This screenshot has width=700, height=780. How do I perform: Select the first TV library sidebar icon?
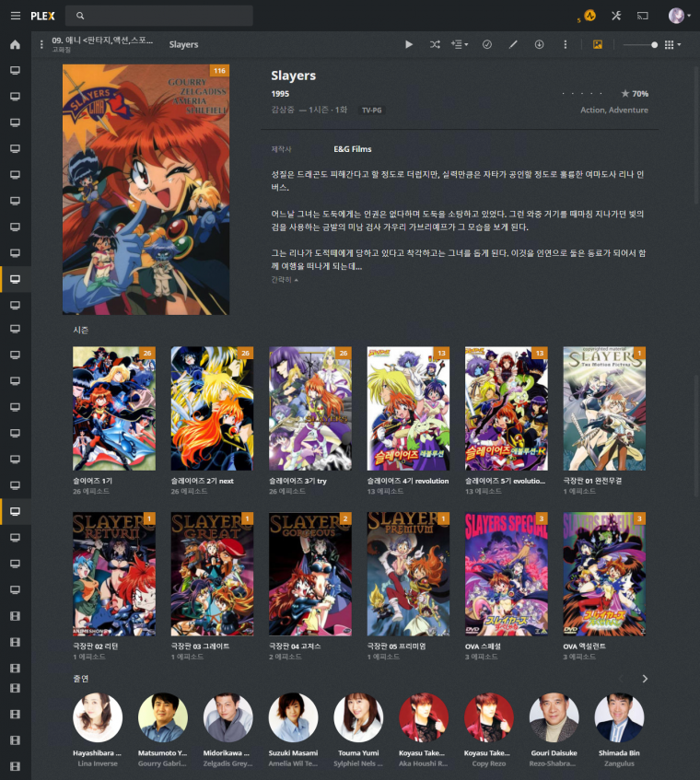[15, 70]
